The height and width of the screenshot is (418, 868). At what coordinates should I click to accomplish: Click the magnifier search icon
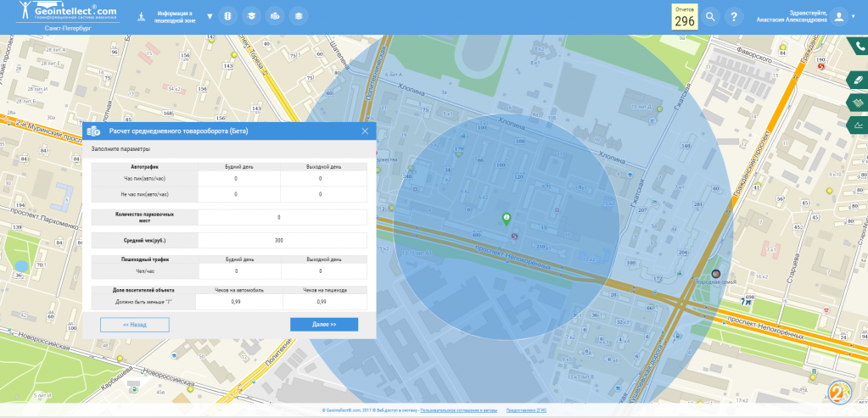tap(711, 16)
